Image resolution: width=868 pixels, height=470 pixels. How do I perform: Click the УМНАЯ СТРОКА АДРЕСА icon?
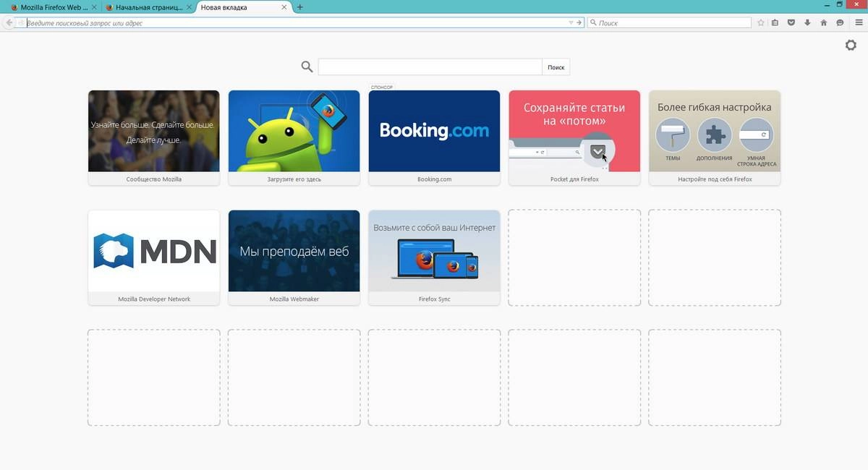757,135
